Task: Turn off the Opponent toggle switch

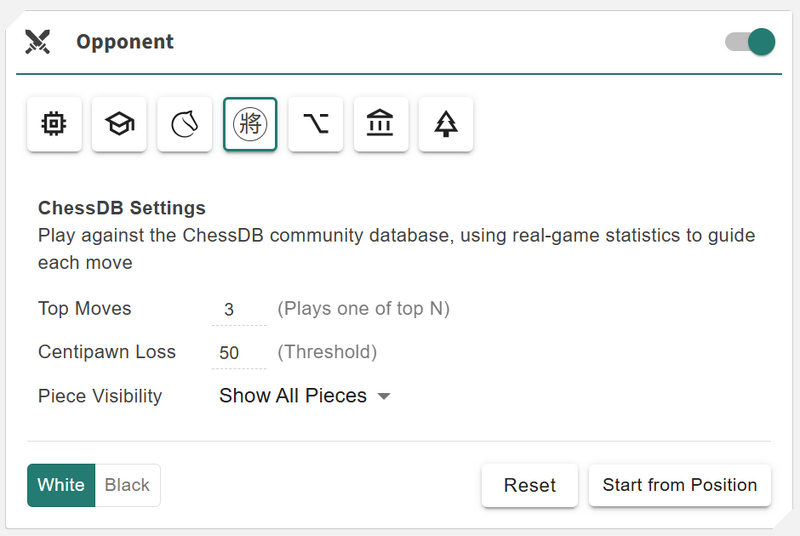Action: (x=750, y=42)
